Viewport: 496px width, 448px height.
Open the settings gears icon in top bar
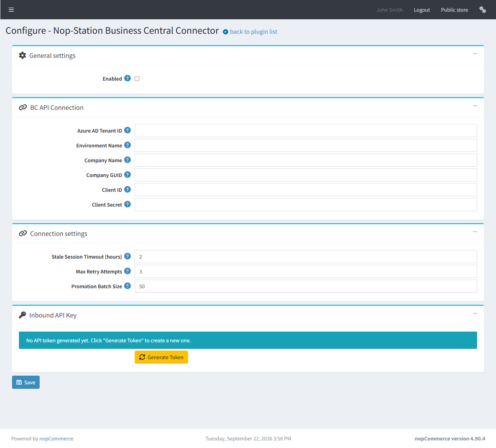(483, 10)
